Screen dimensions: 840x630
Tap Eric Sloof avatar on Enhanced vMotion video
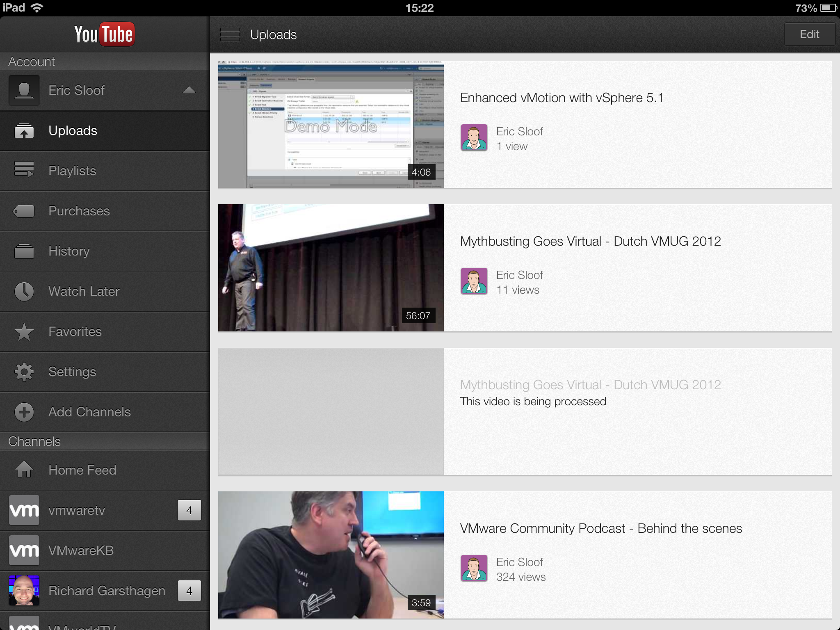pyautogui.click(x=474, y=138)
